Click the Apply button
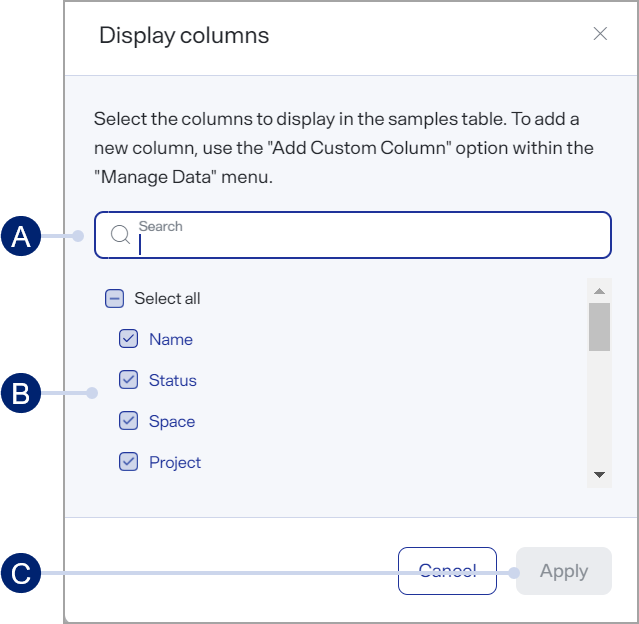The height and width of the screenshot is (624, 639). [564, 571]
